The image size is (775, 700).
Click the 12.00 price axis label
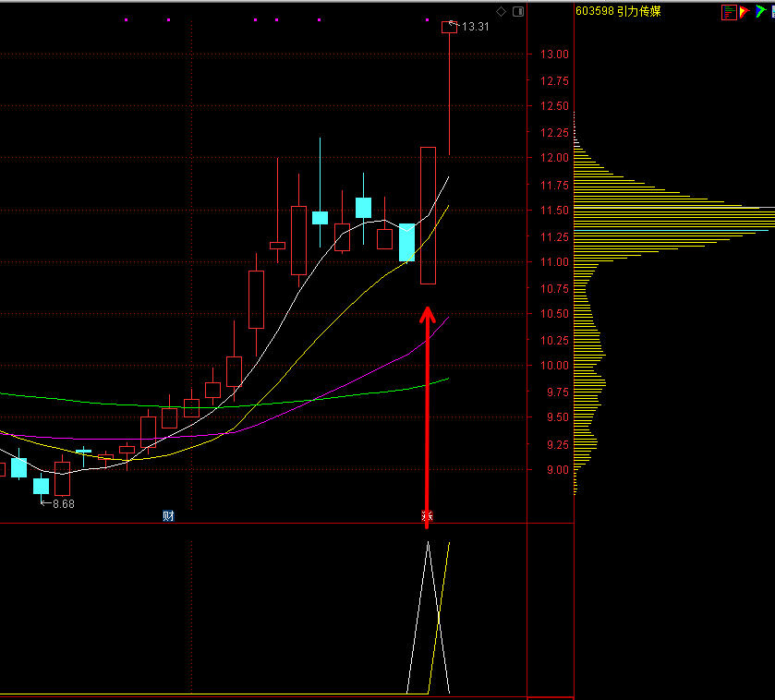(x=554, y=158)
